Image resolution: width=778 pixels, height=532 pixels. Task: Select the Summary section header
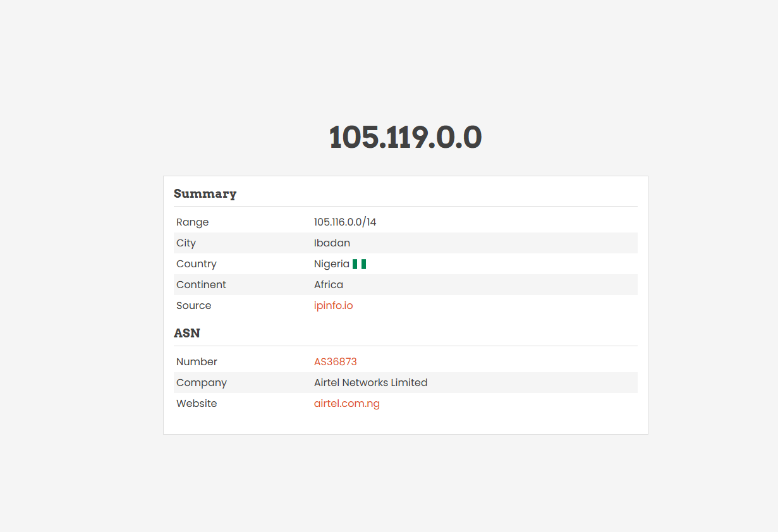[205, 193]
